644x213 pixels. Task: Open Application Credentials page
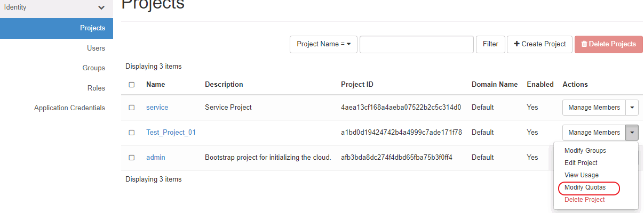pyautogui.click(x=69, y=108)
